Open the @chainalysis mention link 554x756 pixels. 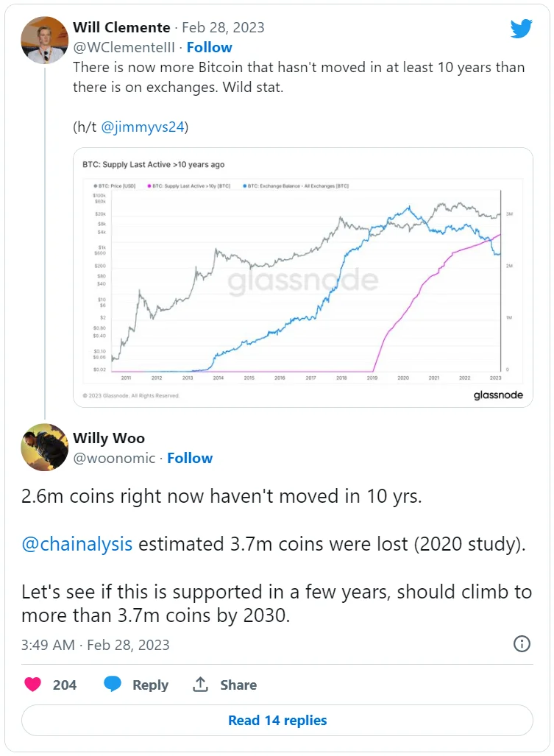point(77,544)
